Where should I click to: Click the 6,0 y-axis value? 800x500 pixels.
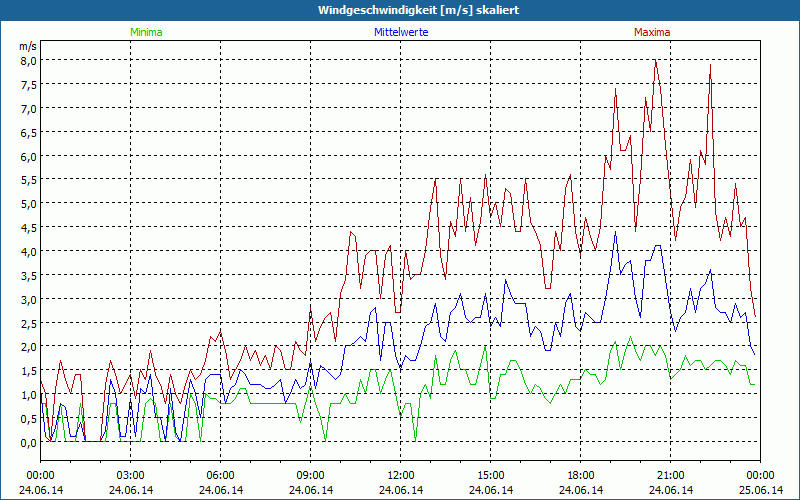29,156
